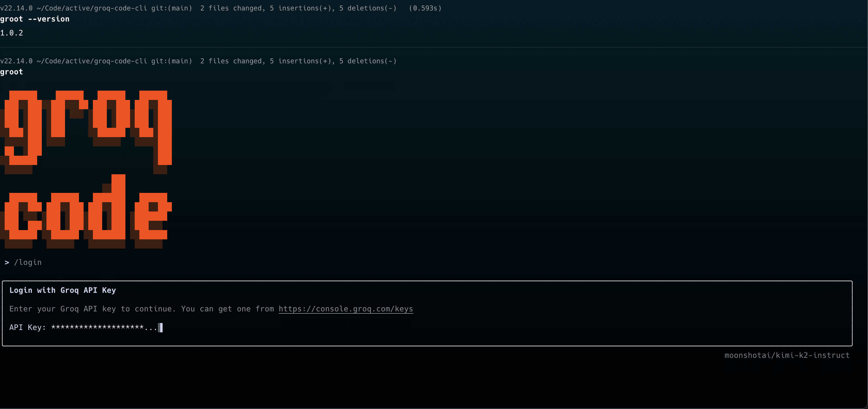Image resolution: width=868 pixels, height=409 pixels.
Task: Select the '/login' command text
Action: pyautogui.click(x=28, y=262)
